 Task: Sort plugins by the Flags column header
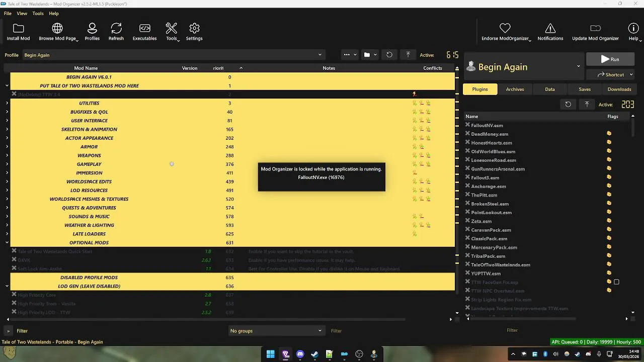[x=612, y=116]
